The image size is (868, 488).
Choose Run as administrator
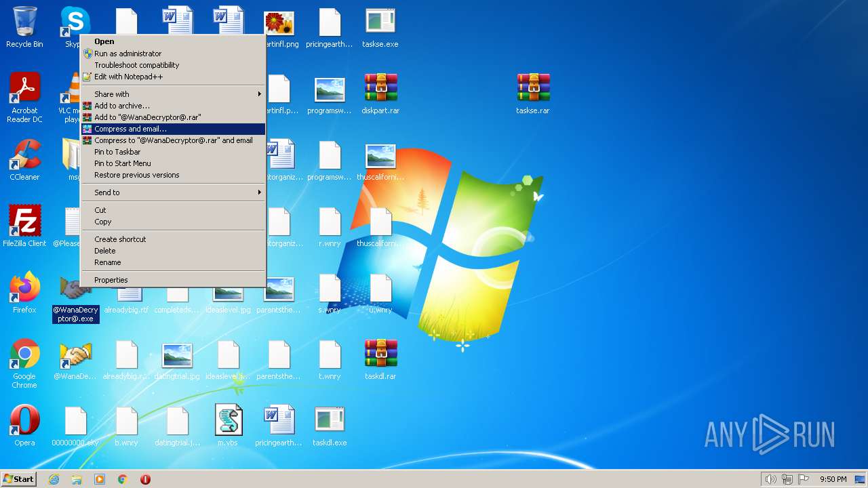coord(173,54)
